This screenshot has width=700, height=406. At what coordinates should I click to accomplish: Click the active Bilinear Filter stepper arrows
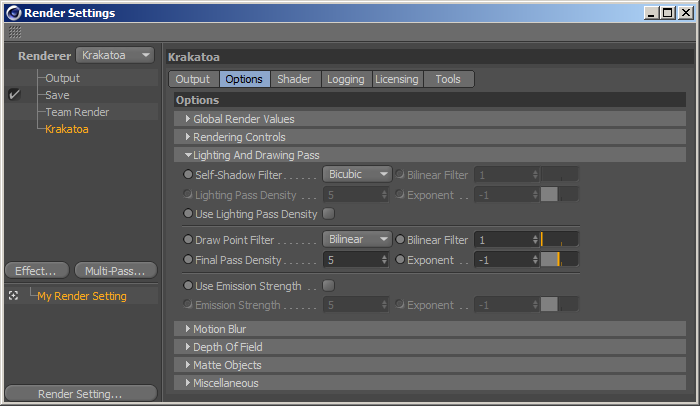535,239
